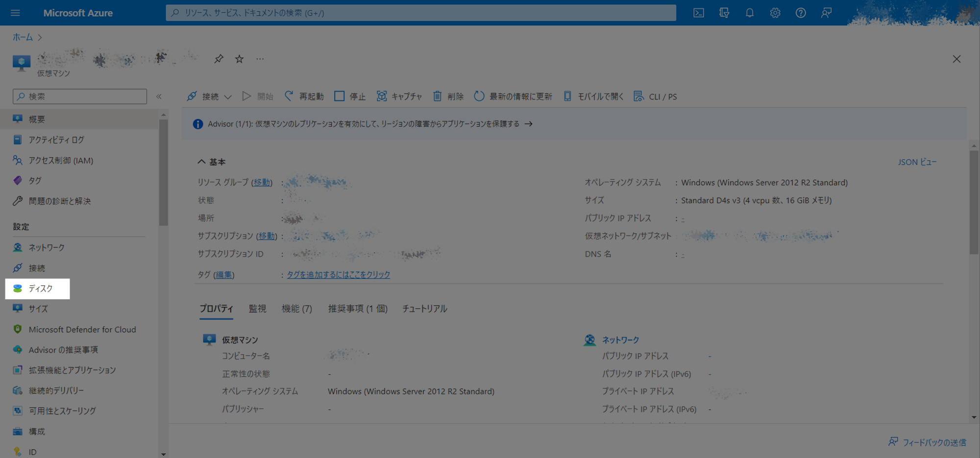This screenshot has width=980, height=458.
Task: Click the 再起動 restart toolbar button
Action: point(304,96)
